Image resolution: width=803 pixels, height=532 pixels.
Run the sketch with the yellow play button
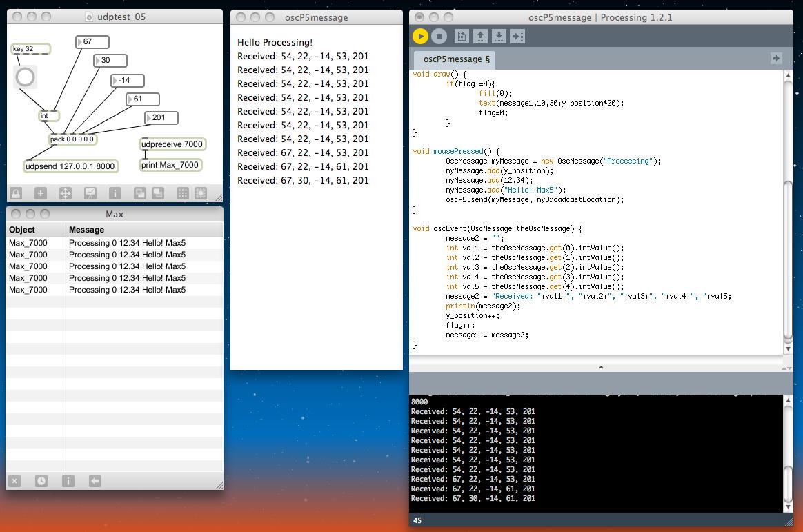point(420,36)
